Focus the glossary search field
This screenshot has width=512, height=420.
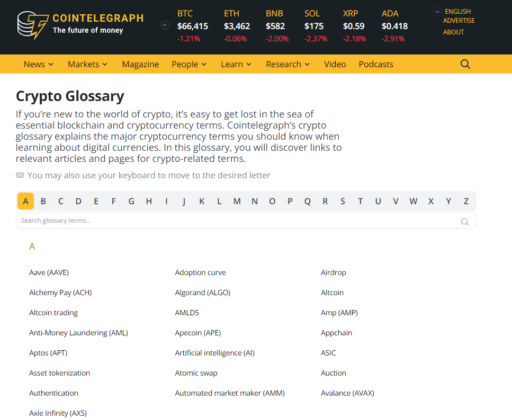(246, 221)
